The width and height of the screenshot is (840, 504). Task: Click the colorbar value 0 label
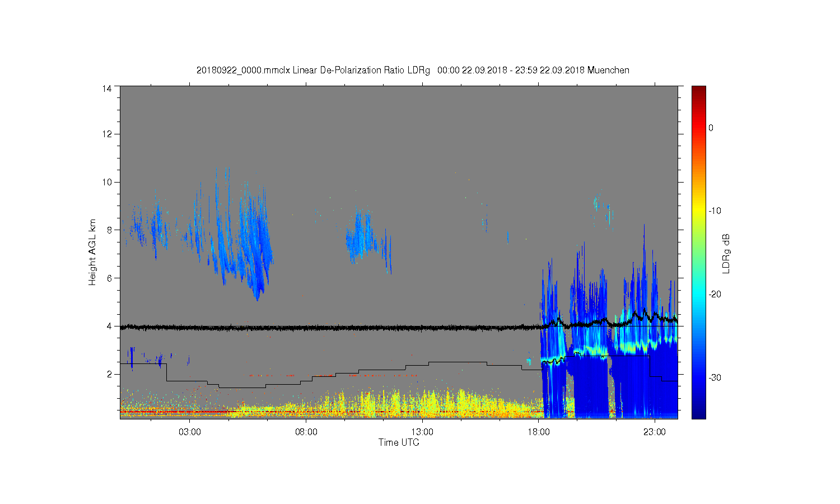(711, 128)
